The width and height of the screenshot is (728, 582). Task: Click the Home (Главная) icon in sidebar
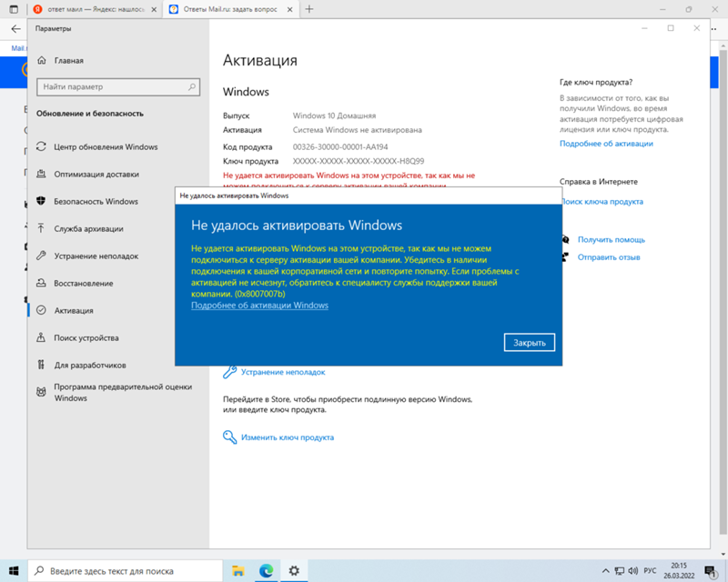click(42, 61)
